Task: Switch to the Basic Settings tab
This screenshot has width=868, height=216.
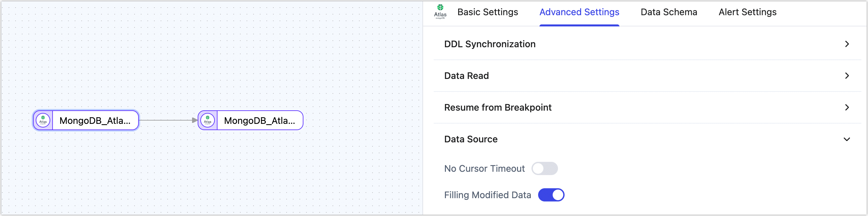Action: click(x=488, y=12)
